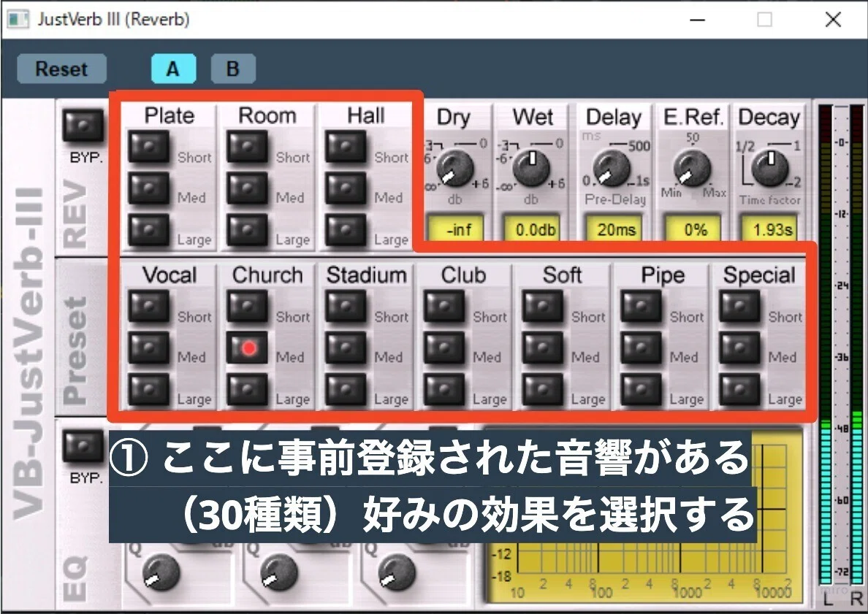
Task: Click the Pre-Delay knob
Action: pos(612,168)
